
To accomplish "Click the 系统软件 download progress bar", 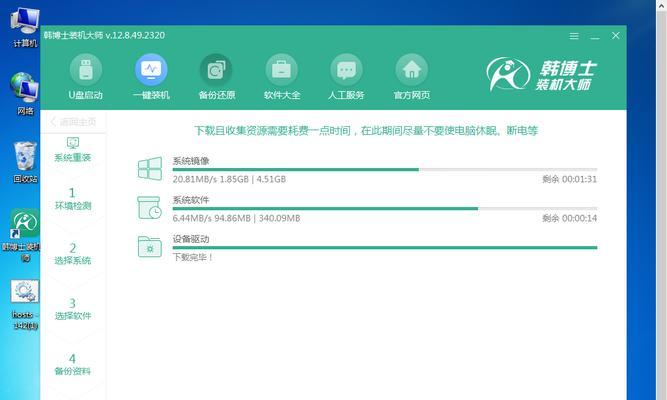I will [x=385, y=209].
